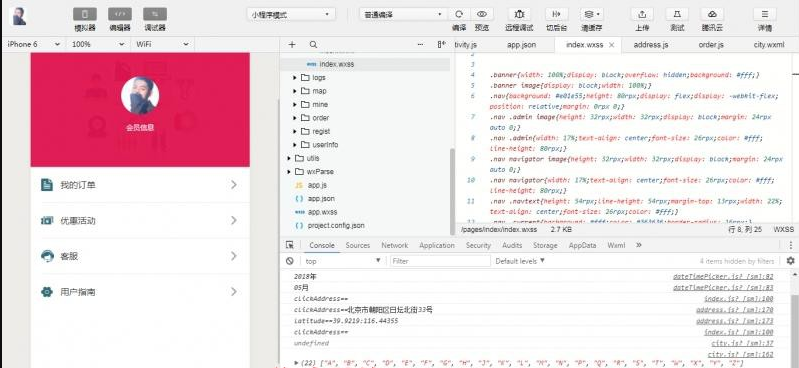Switch to the address.js editor tab
The height and width of the screenshot is (368, 799).
point(651,45)
